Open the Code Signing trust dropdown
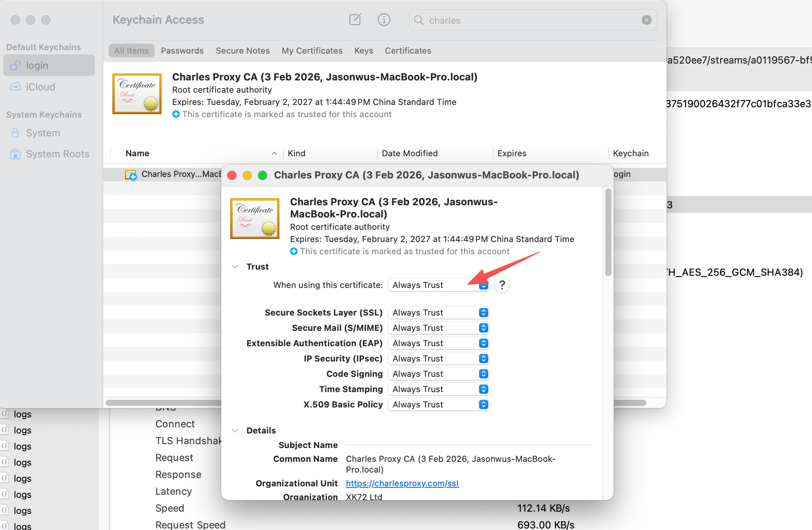The width and height of the screenshot is (812, 530). coord(439,374)
